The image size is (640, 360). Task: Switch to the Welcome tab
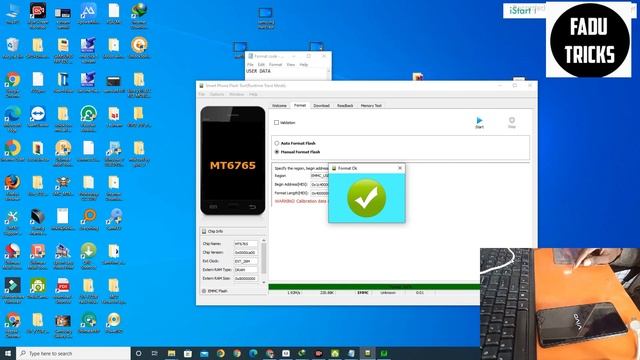[x=279, y=106]
